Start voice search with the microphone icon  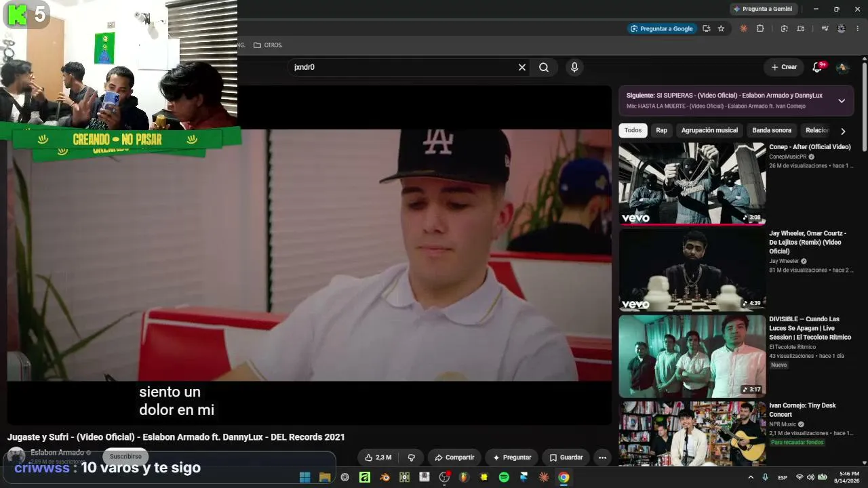coord(574,67)
